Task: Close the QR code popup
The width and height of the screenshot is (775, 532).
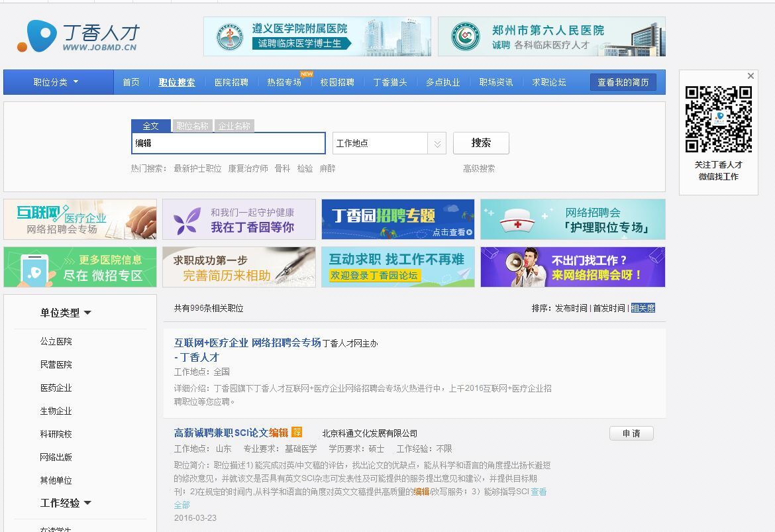Action: click(750, 76)
